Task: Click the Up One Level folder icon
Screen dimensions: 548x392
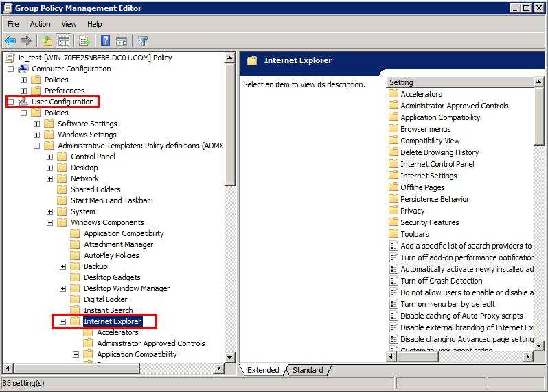Action: (47, 41)
